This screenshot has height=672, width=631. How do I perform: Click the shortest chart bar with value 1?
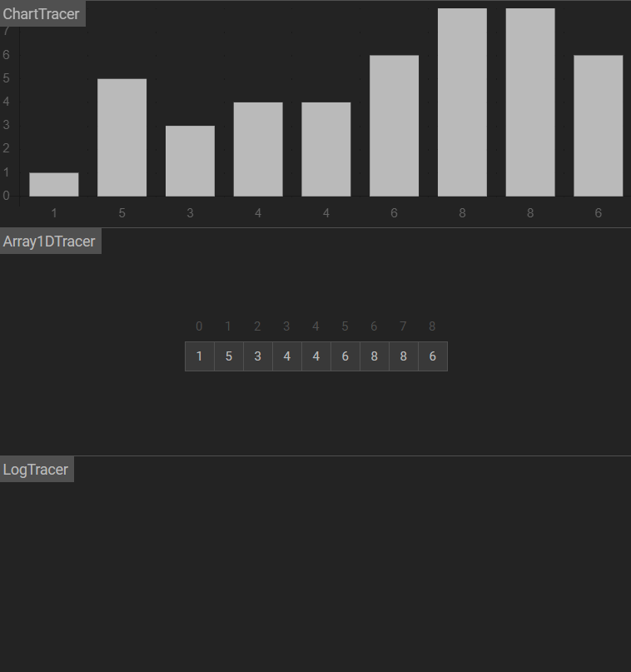tap(54, 184)
